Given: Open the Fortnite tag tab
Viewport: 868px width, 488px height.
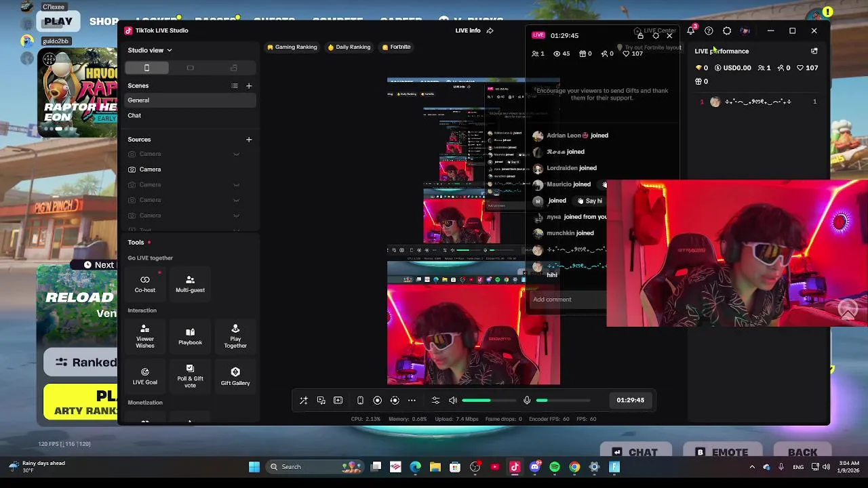Looking at the screenshot, I should (x=396, y=47).
